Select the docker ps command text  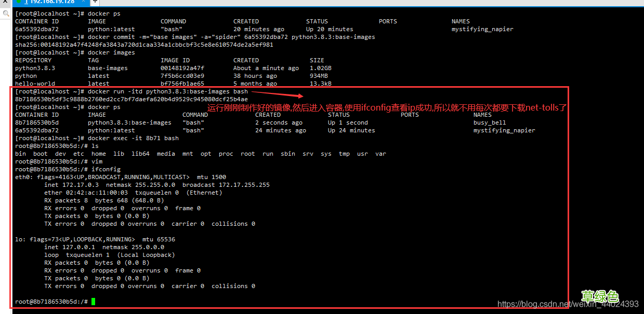104,13
